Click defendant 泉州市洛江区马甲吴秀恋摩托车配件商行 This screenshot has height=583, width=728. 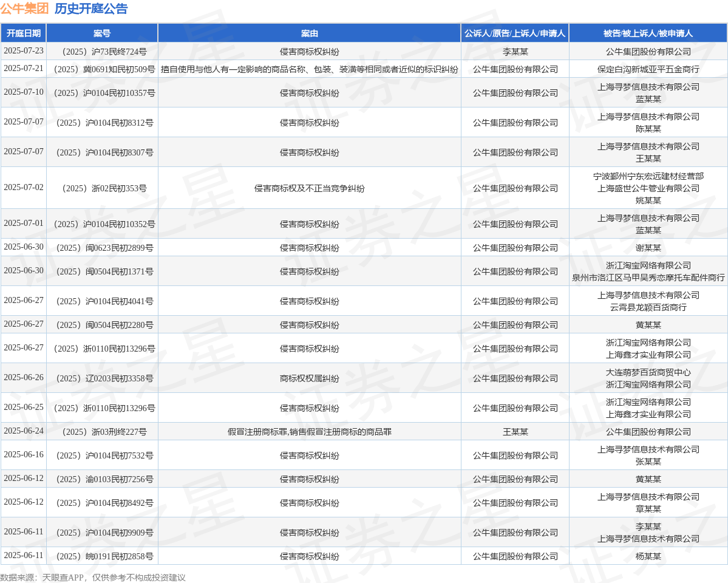[x=648, y=278]
